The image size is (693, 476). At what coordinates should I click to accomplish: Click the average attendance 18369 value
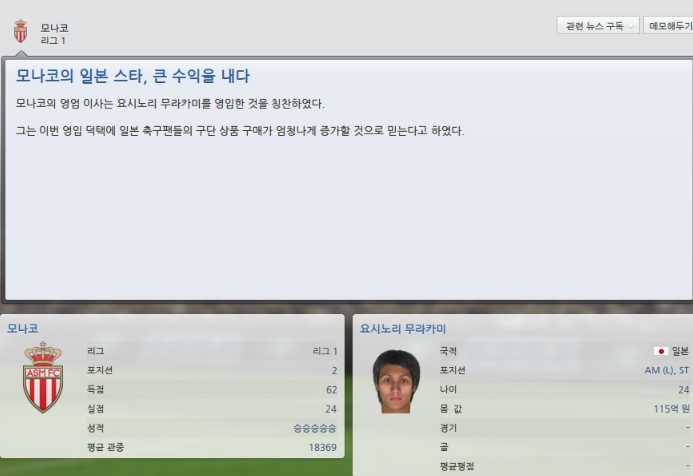point(323,447)
